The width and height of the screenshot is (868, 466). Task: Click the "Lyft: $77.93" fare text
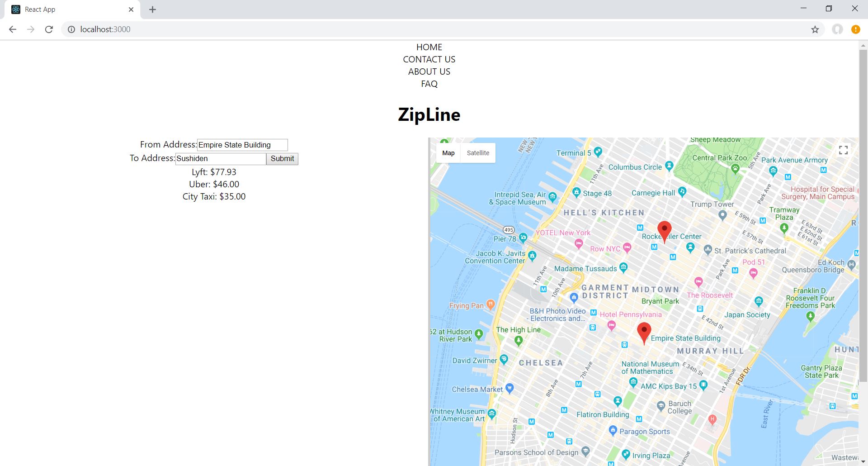(214, 172)
